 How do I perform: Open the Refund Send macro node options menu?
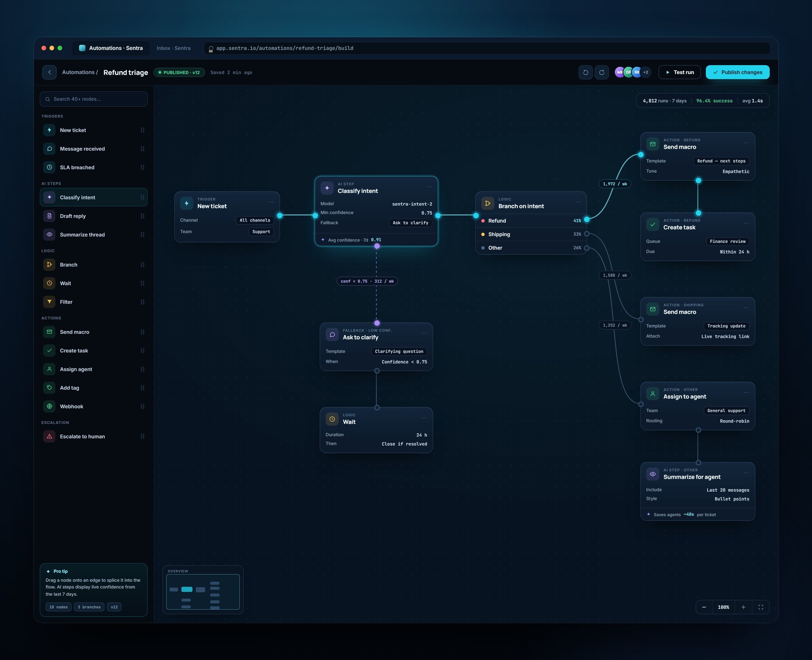tap(746, 143)
